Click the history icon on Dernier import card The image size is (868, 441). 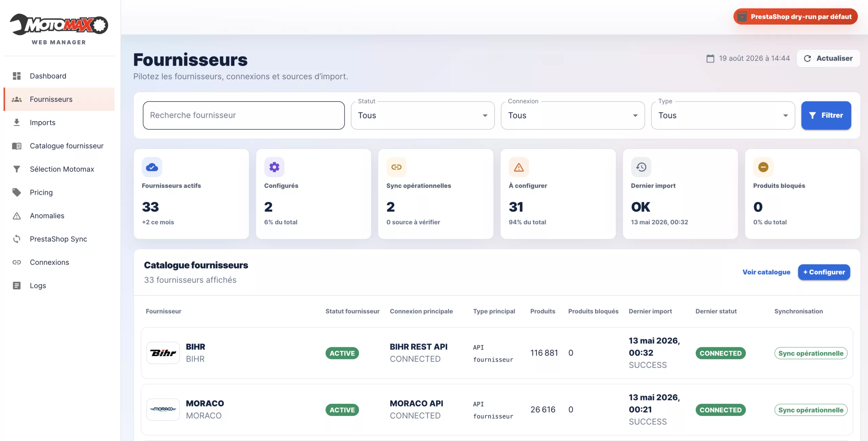pyautogui.click(x=641, y=167)
